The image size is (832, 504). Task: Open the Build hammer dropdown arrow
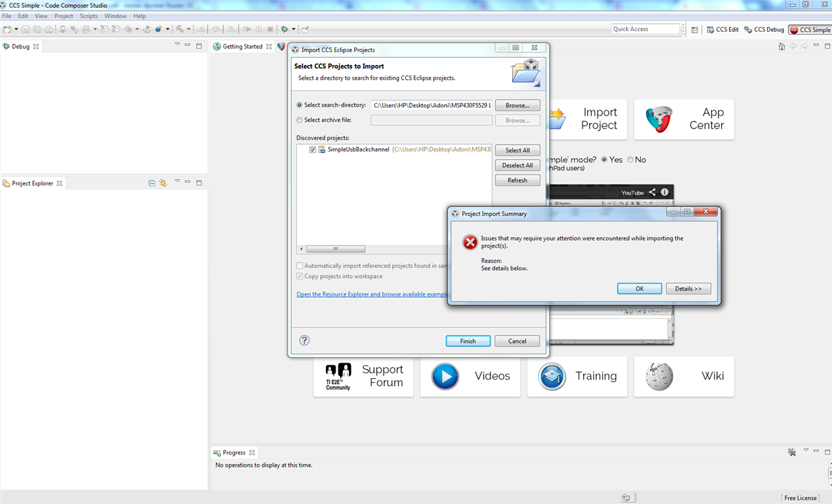click(189, 29)
